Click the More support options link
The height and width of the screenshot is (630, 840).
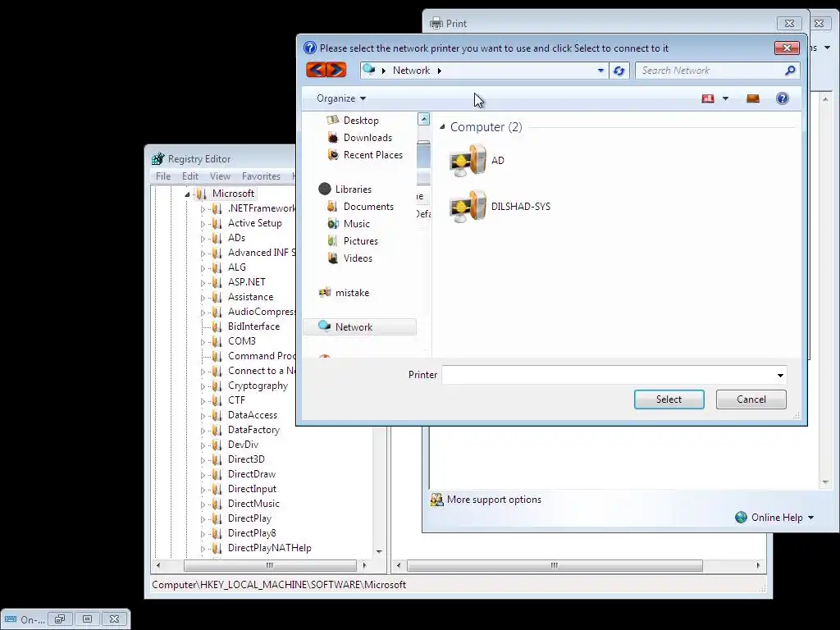[x=494, y=500]
